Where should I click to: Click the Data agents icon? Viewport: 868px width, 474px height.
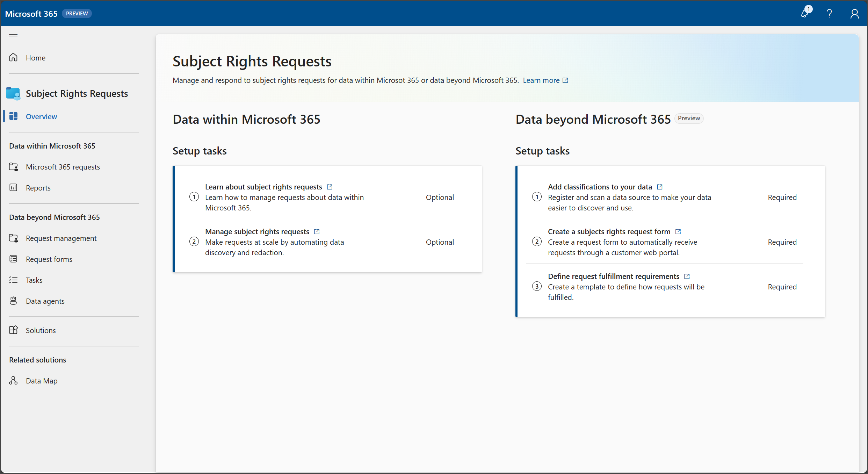14,301
